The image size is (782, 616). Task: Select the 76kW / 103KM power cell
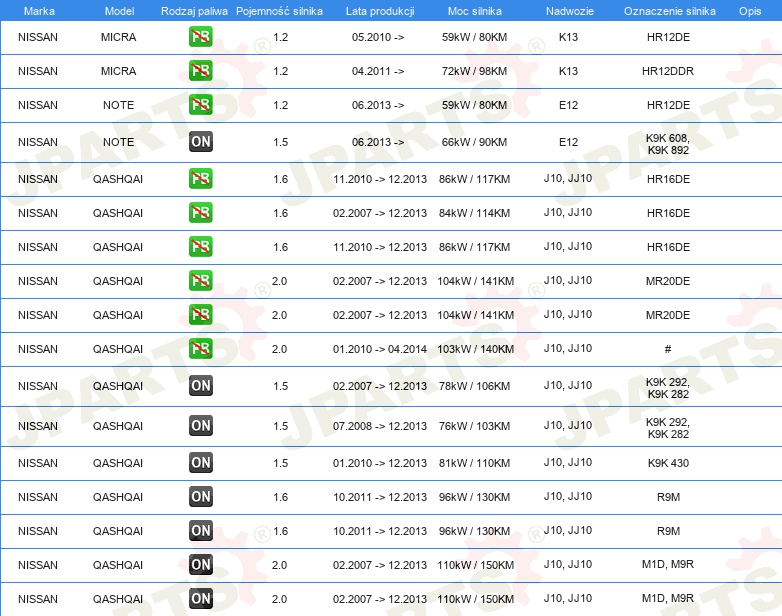pos(474,426)
